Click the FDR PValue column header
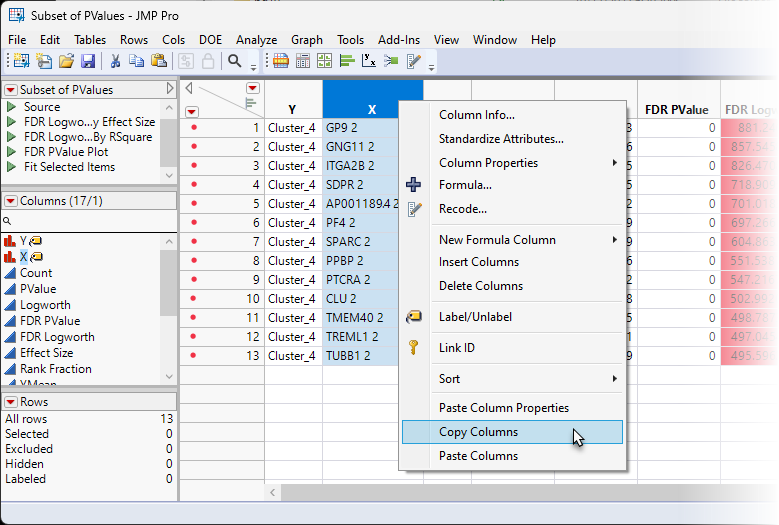Viewport: 779px width, 525px height. point(677,110)
